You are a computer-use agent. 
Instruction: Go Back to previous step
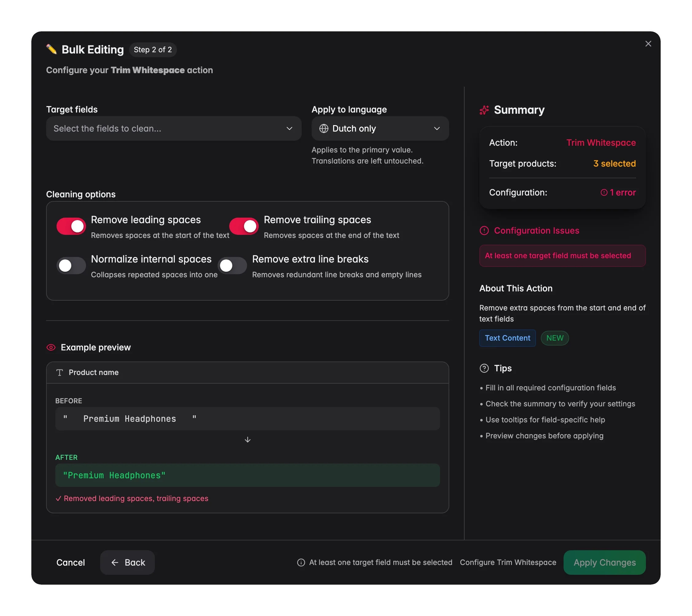tap(128, 563)
